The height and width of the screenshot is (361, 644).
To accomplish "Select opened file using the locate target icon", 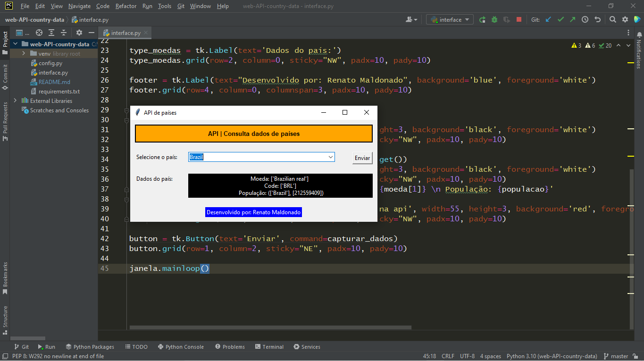I will (39, 33).
